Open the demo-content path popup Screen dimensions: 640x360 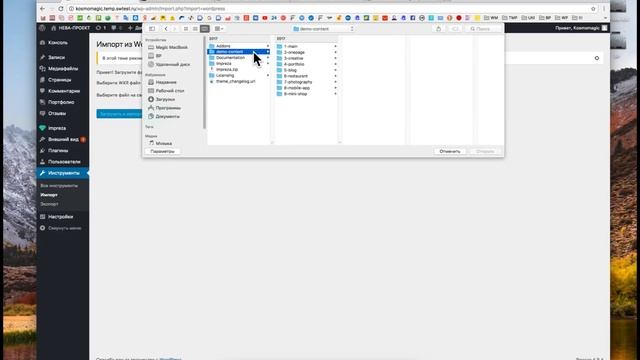click(x=323, y=29)
